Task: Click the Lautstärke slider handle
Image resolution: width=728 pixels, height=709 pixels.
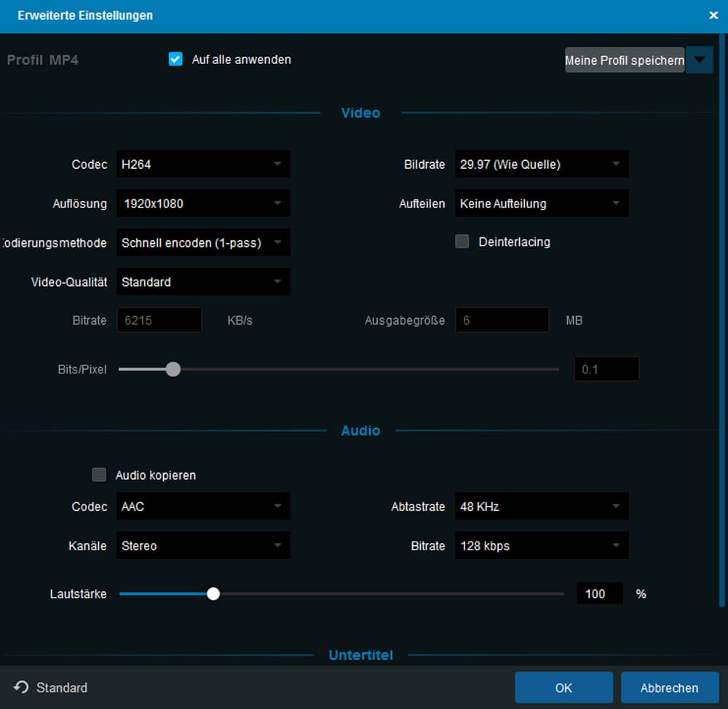Action: (x=213, y=594)
